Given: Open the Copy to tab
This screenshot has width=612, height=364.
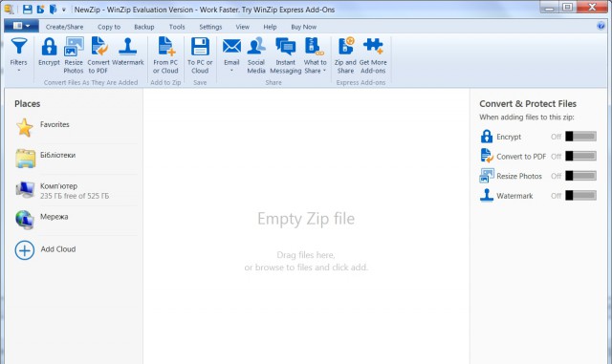Looking at the screenshot, I should tap(109, 27).
